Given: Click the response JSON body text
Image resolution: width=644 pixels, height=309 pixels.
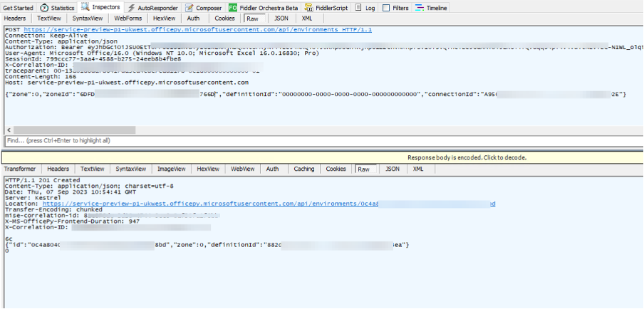Looking at the screenshot, I should 207,245.
